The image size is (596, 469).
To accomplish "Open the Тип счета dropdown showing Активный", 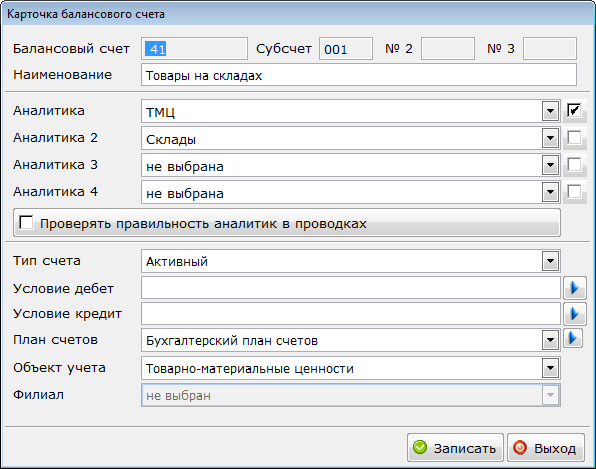I will (550, 261).
